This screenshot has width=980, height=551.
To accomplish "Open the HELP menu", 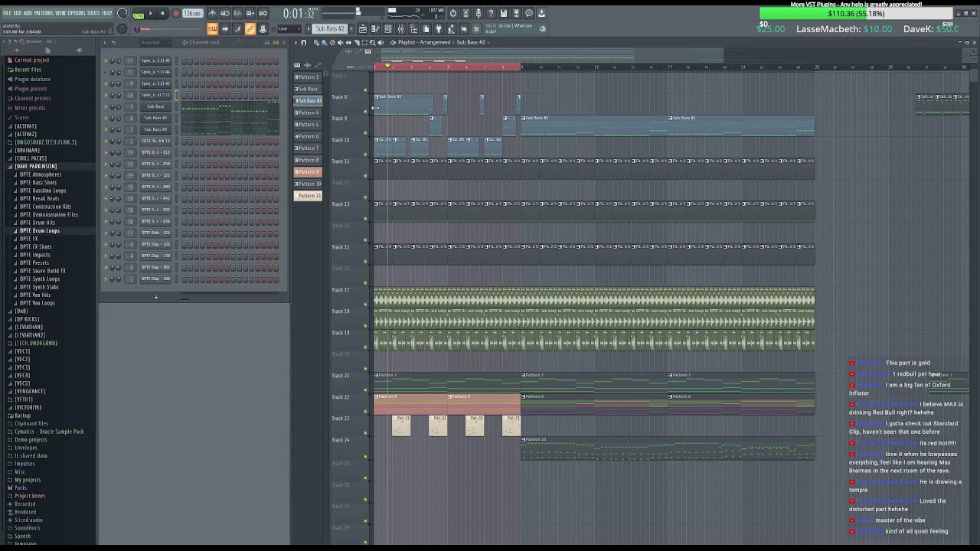I will [x=107, y=13].
